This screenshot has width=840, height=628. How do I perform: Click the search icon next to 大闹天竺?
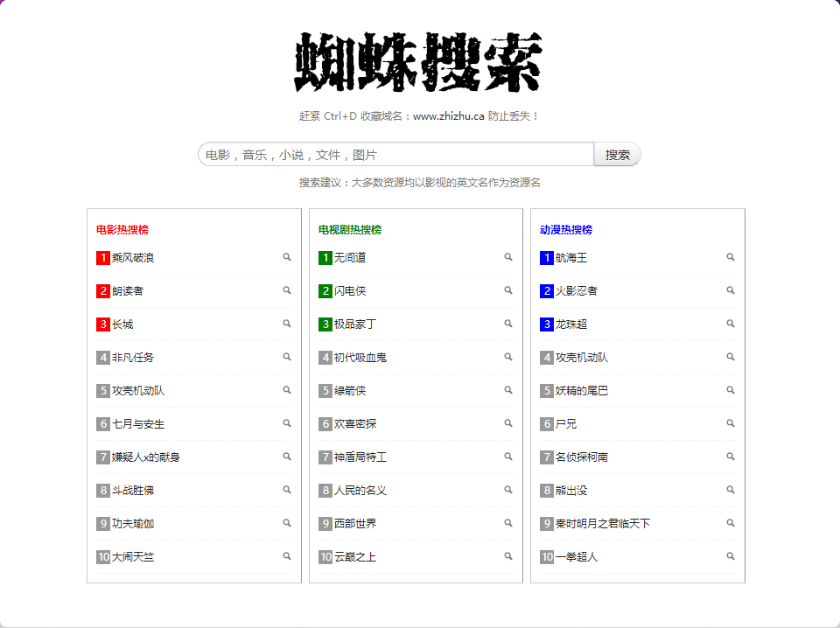click(286, 556)
